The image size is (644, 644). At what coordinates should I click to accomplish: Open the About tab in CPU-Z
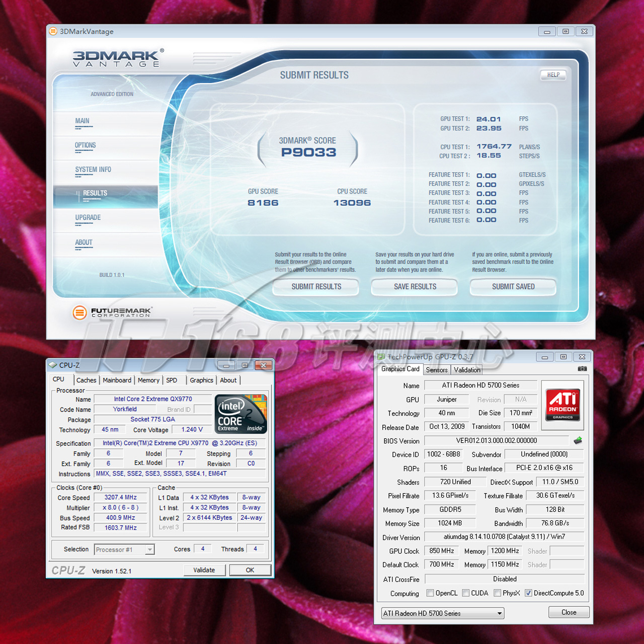pos(228,380)
